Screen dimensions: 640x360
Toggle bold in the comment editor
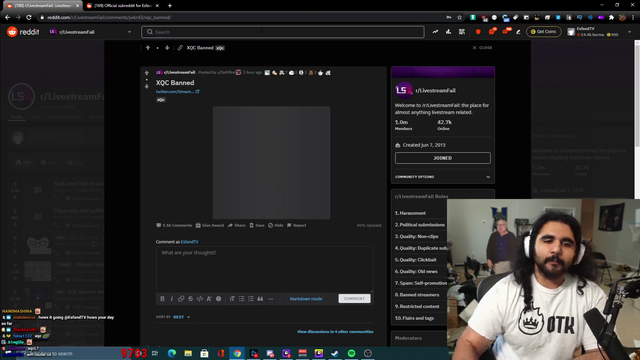point(162,299)
